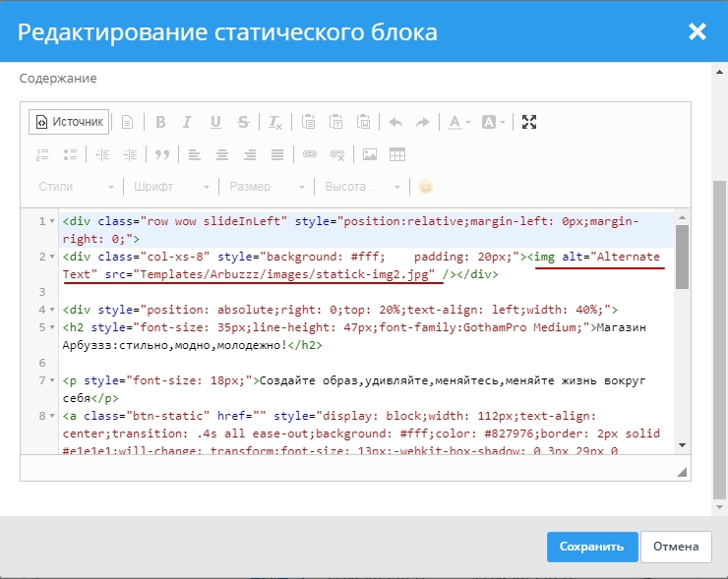Viewport: 728px width, 579px height.
Task: Click the smiley emoji icon
Action: (x=426, y=187)
